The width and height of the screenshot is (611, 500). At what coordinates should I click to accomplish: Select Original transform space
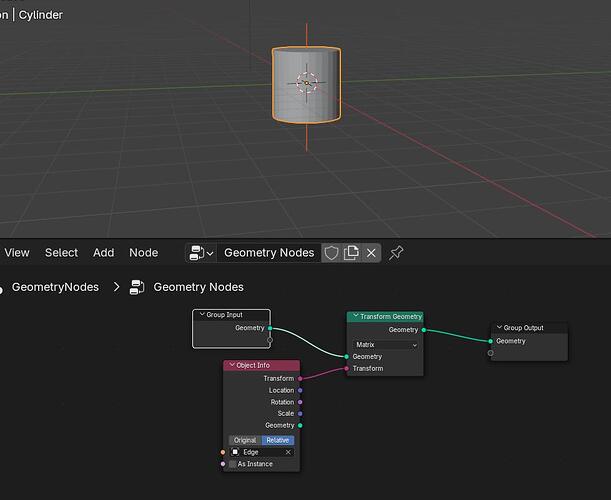[245, 440]
